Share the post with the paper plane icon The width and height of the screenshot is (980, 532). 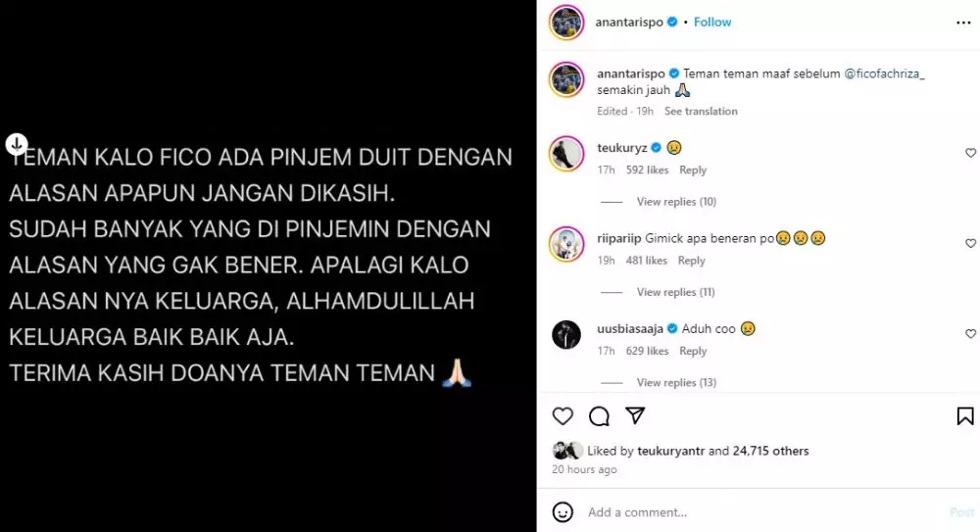pos(635,415)
